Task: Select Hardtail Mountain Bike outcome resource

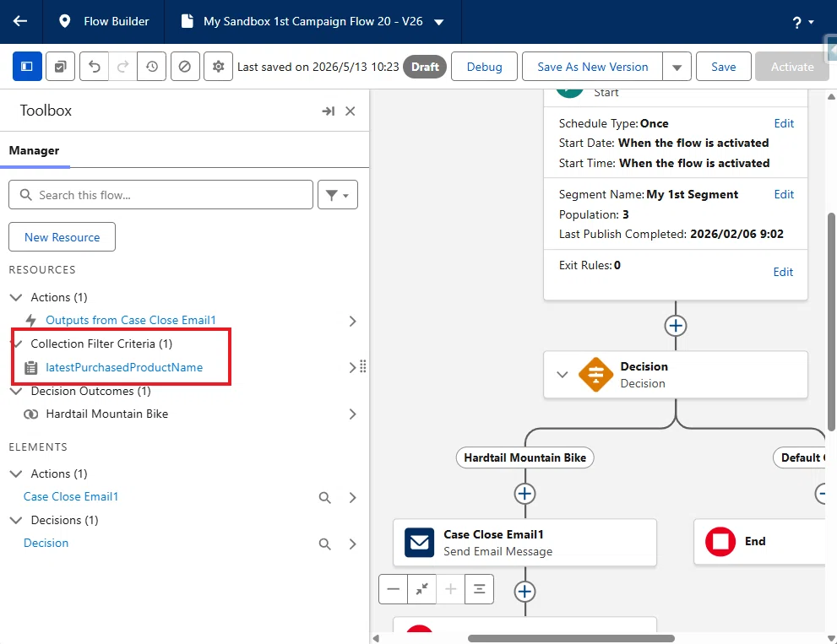Action: 106,414
